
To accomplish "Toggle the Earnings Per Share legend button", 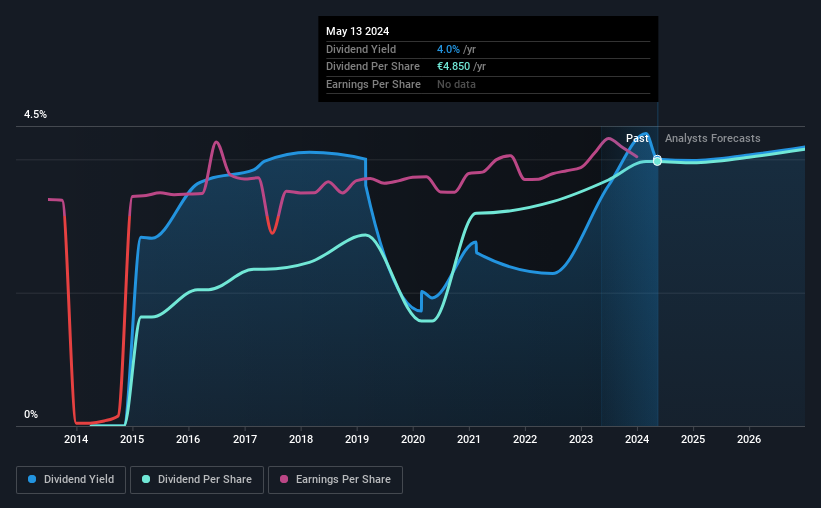I will (x=335, y=480).
